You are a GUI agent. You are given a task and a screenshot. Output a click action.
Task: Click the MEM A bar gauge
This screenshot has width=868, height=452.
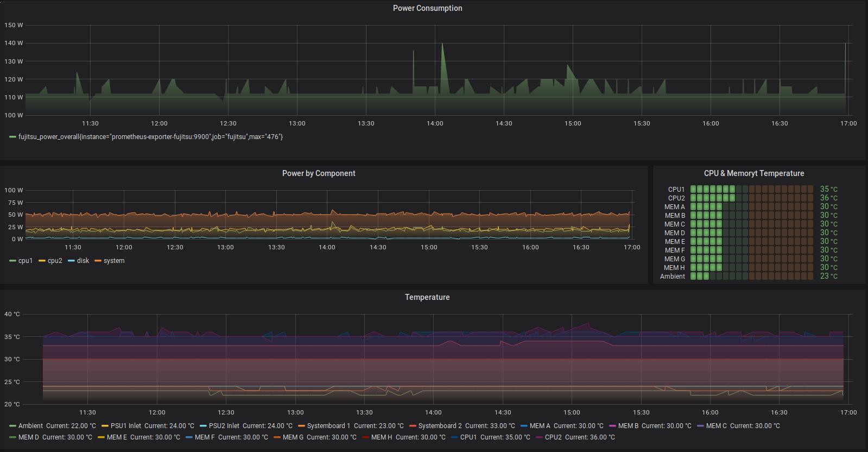coord(751,206)
